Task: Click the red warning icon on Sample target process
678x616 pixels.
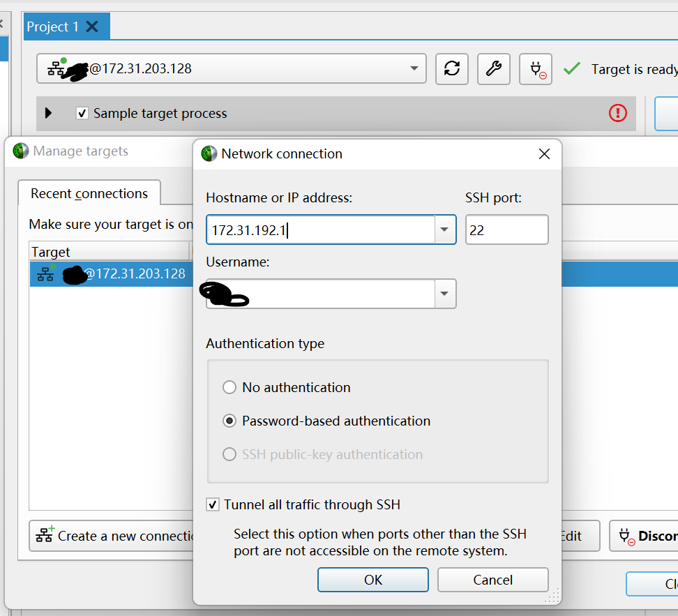Action: tap(618, 114)
